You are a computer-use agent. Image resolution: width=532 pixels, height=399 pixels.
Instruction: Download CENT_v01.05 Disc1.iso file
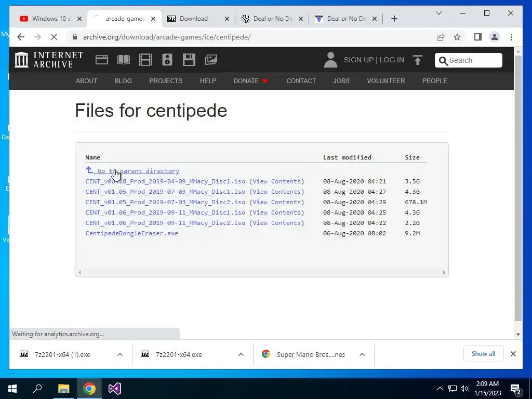pyautogui.click(x=165, y=192)
